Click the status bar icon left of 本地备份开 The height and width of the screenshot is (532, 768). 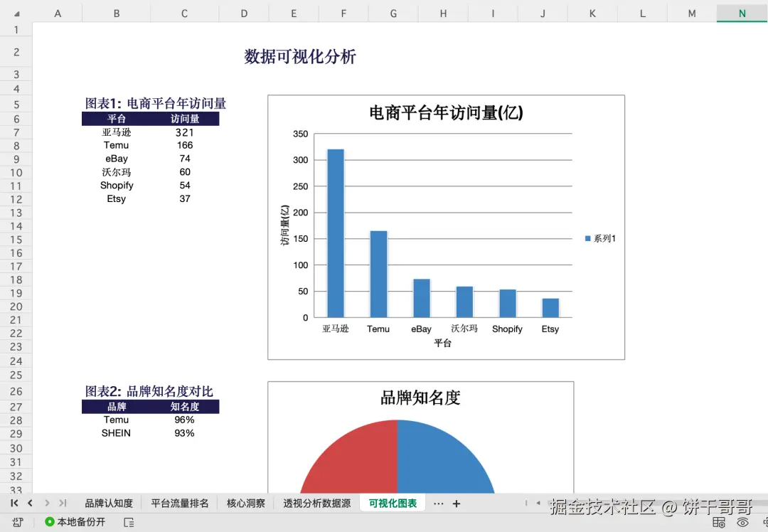[18, 522]
